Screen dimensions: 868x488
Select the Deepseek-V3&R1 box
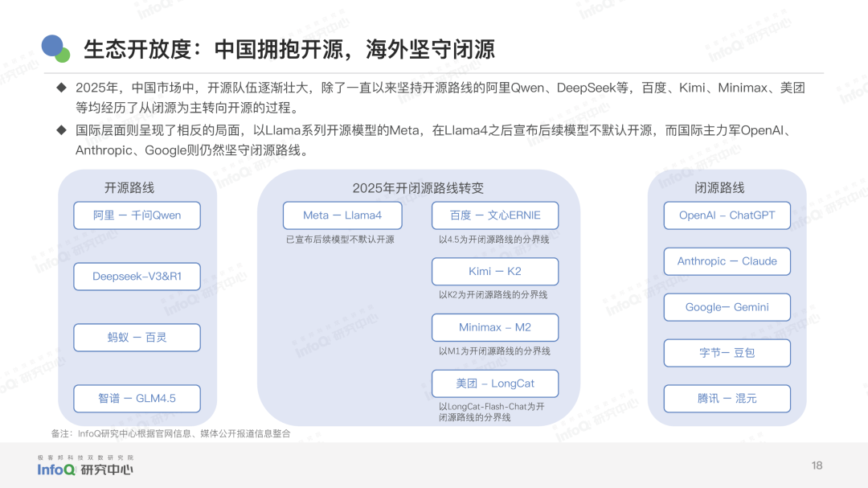[x=137, y=277]
